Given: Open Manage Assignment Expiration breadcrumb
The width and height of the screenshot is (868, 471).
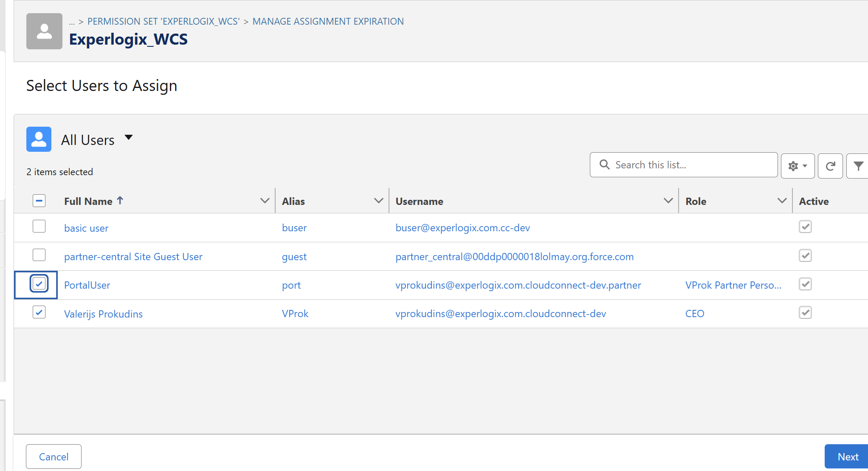Looking at the screenshot, I should pos(328,21).
